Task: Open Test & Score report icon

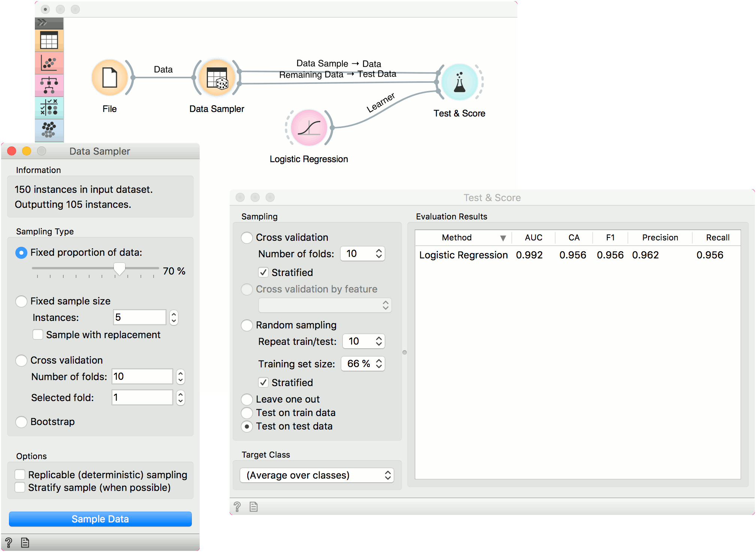Action: coord(254,507)
